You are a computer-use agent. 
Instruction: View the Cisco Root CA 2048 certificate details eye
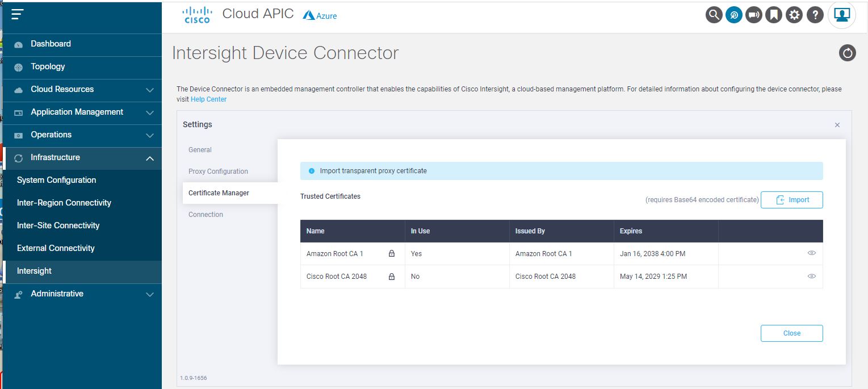(x=812, y=276)
